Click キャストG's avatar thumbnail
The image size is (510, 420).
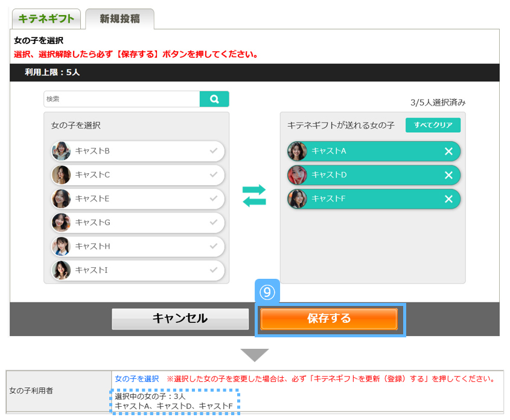[x=62, y=223]
